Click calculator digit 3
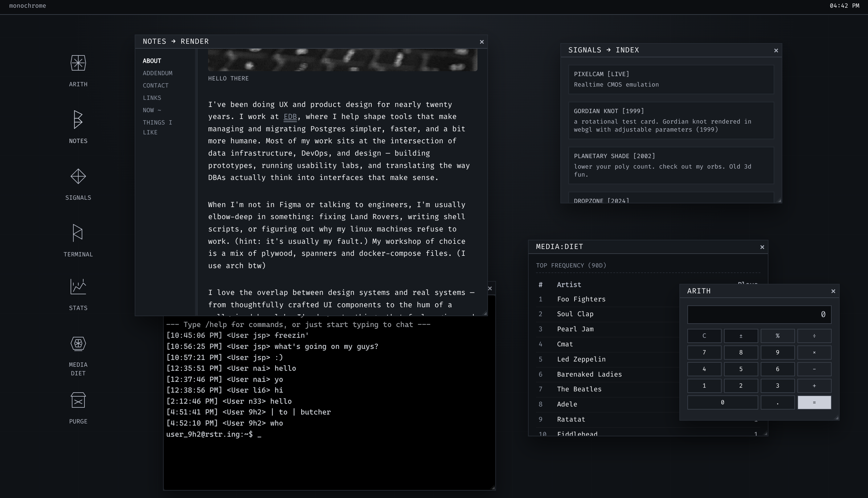Screen dimensions: 868x498 (777, 386)
